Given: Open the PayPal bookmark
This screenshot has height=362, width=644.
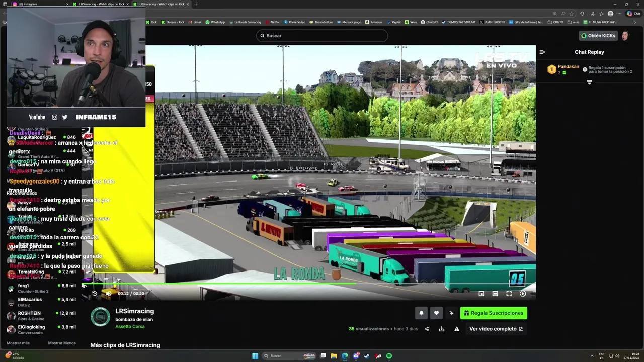Looking at the screenshot, I should [x=393, y=22].
